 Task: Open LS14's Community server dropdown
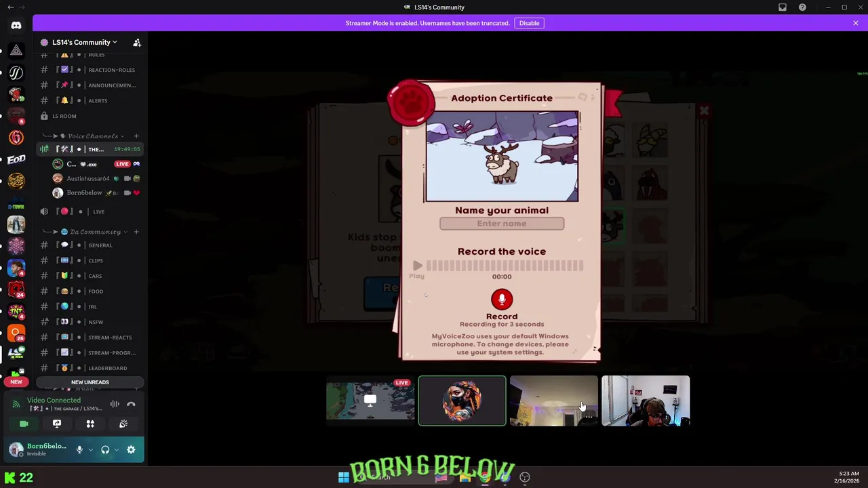[84, 42]
